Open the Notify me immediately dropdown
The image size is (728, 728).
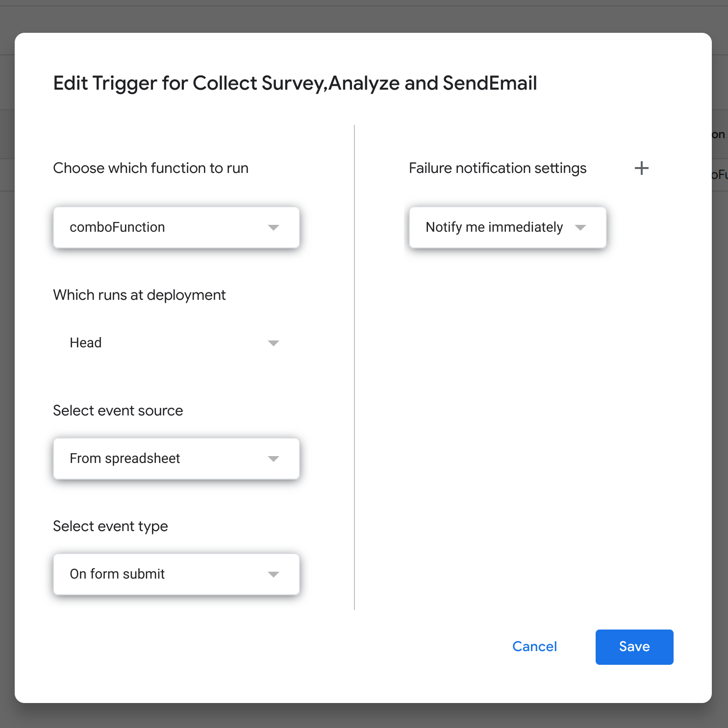pyautogui.click(x=495, y=227)
